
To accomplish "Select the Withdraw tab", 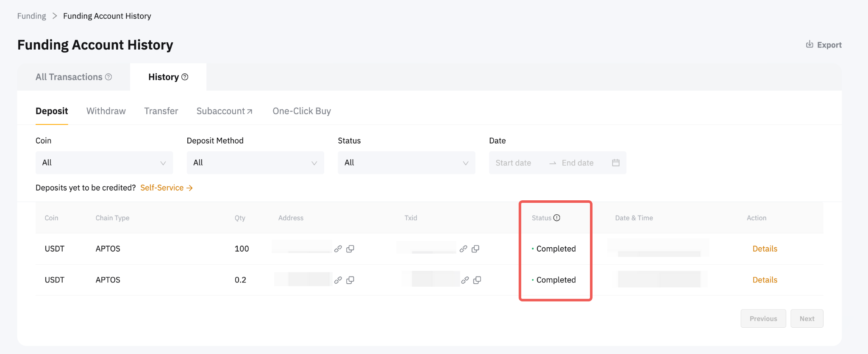I will point(106,111).
